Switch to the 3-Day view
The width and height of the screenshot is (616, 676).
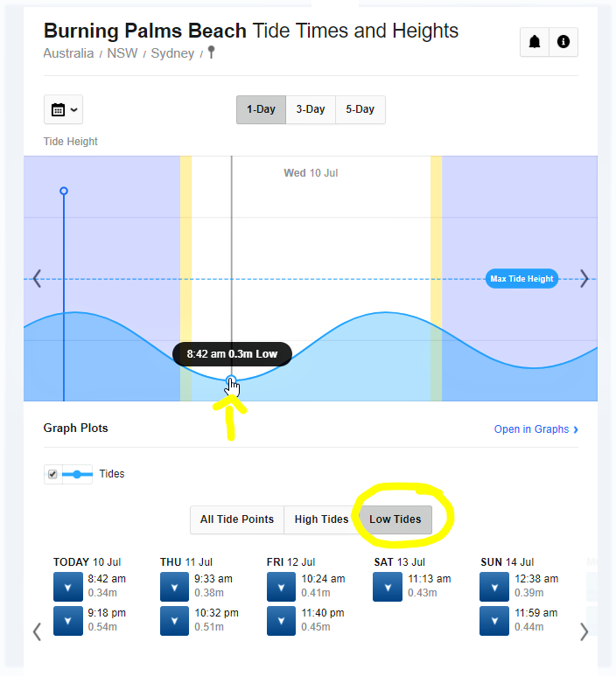(x=311, y=109)
